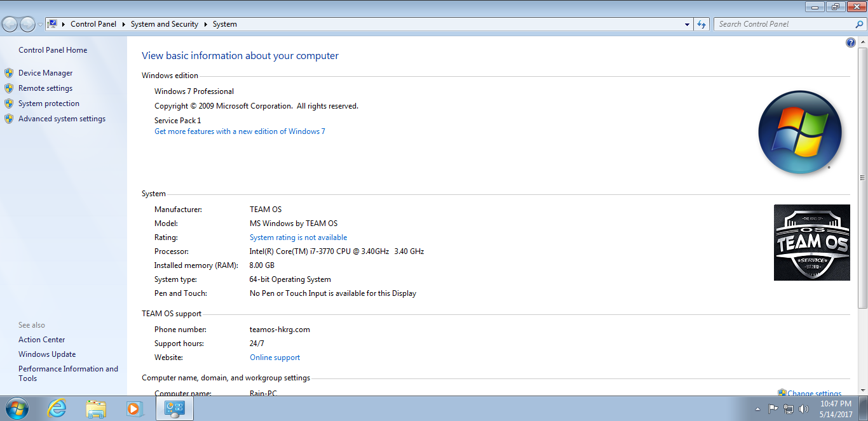
Task: Launch Internet Explorer from the taskbar
Action: 57,409
